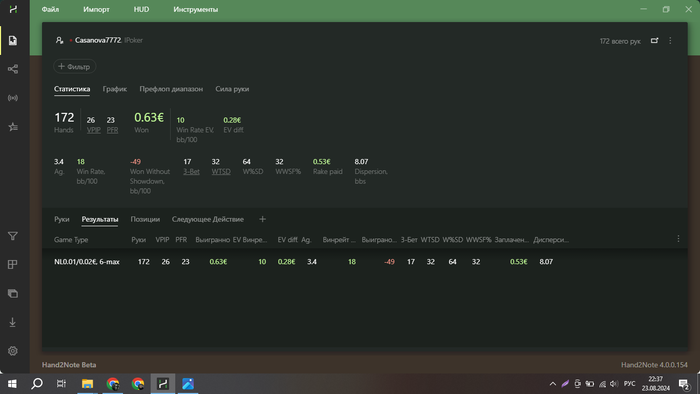Switch to the Сила руки tab

point(232,89)
